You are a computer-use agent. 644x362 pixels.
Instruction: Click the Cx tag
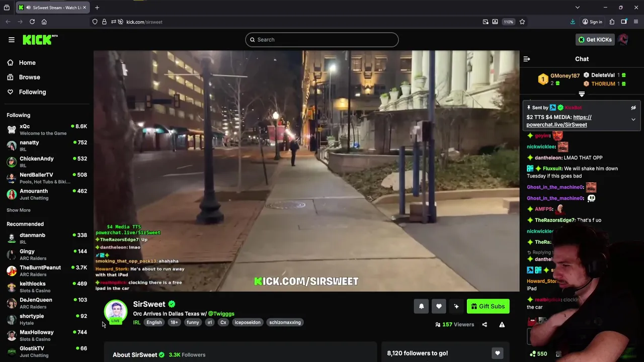point(223,323)
